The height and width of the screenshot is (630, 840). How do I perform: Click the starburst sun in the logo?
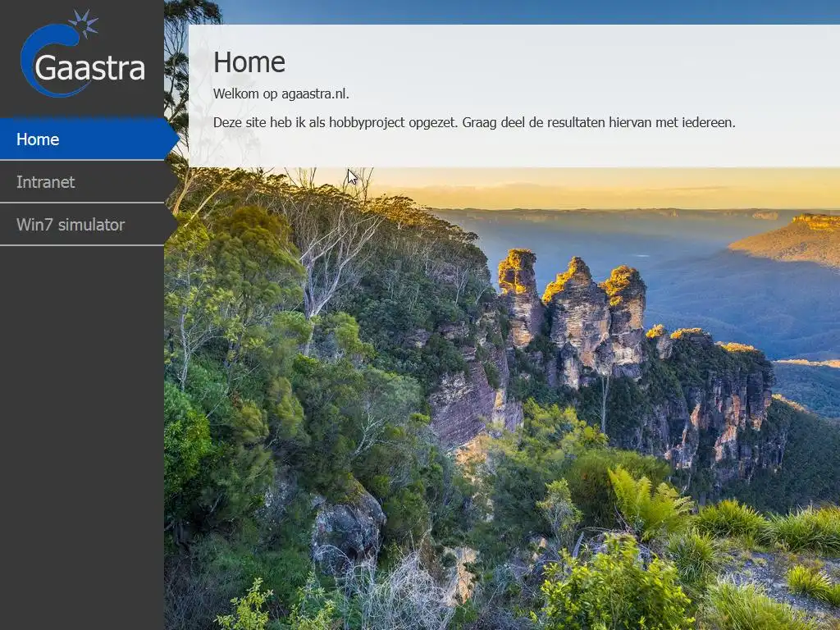pyautogui.click(x=84, y=23)
